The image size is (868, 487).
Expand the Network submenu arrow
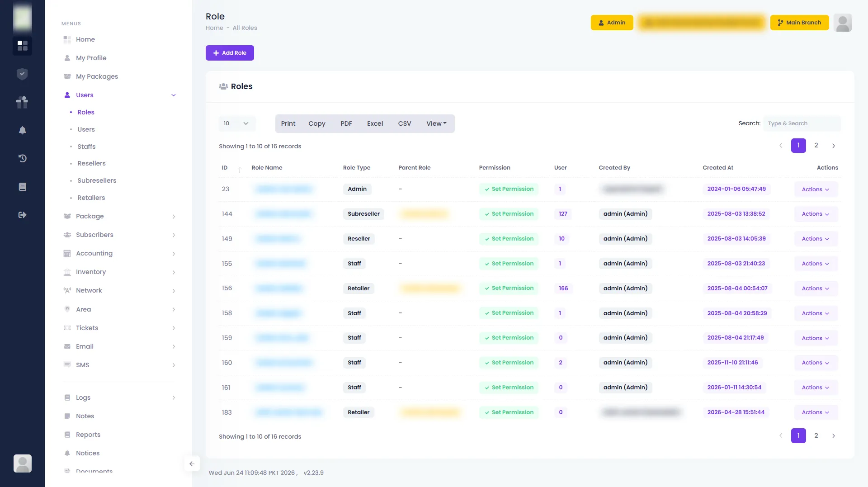(x=174, y=291)
